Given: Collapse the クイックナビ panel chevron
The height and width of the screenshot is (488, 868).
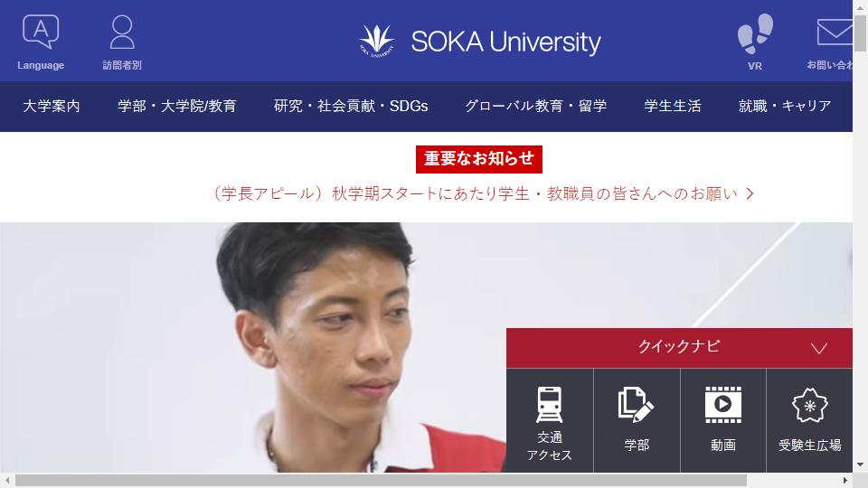Looking at the screenshot, I should [x=819, y=348].
